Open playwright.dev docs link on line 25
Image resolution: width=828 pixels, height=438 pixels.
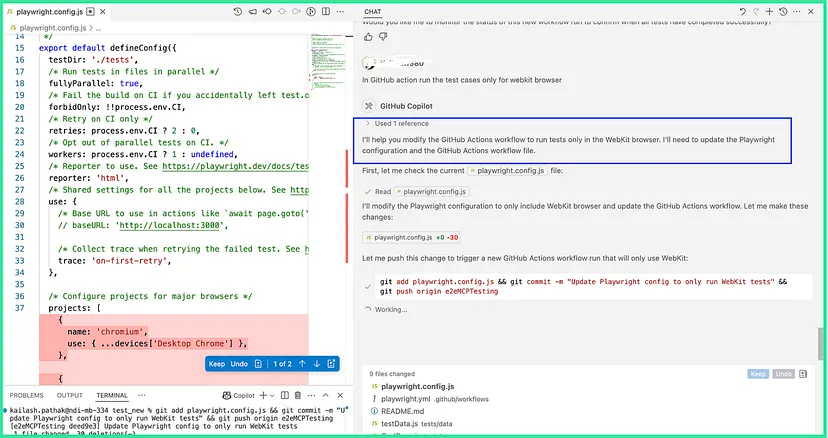pos(235,166)
